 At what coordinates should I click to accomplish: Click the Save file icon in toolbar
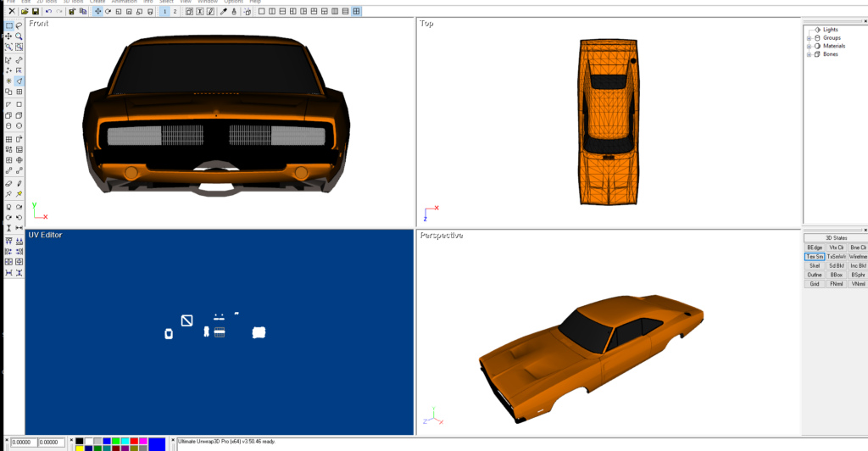[36, 12]
